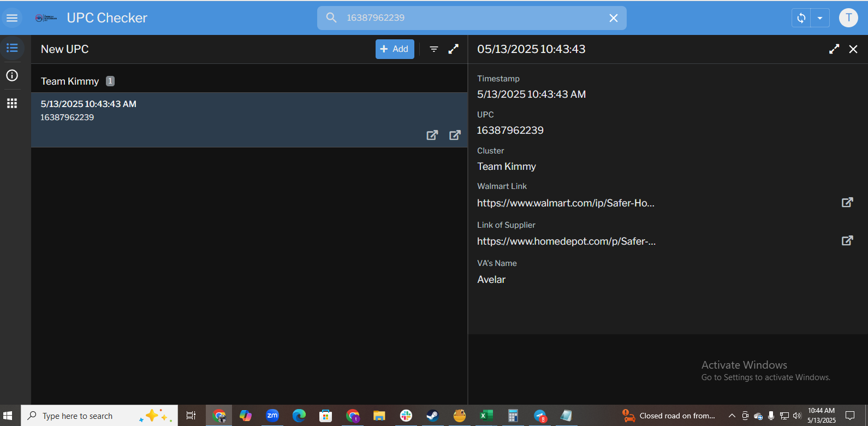The width and height of the screenshot is (868, 426).
Task: Open Walmart link external icon in details
Action: [847, 203]
